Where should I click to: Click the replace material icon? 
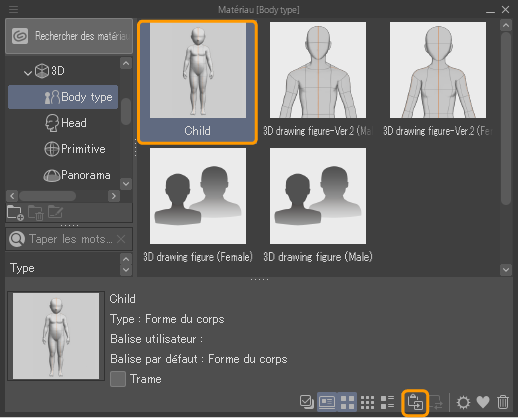435,402
